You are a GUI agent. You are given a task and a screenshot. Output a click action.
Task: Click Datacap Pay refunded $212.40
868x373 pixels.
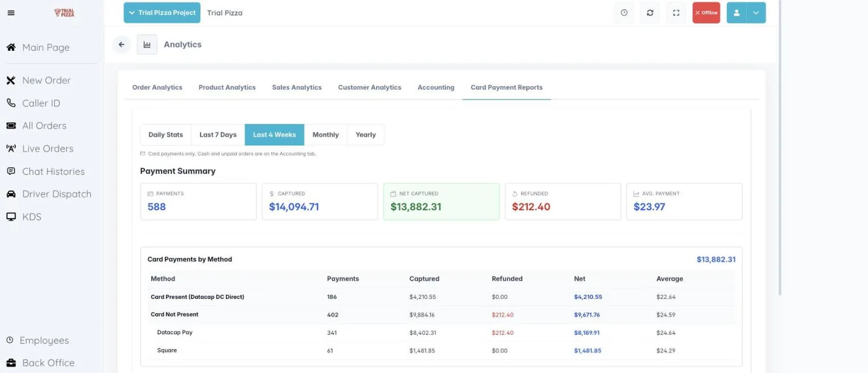502,333
